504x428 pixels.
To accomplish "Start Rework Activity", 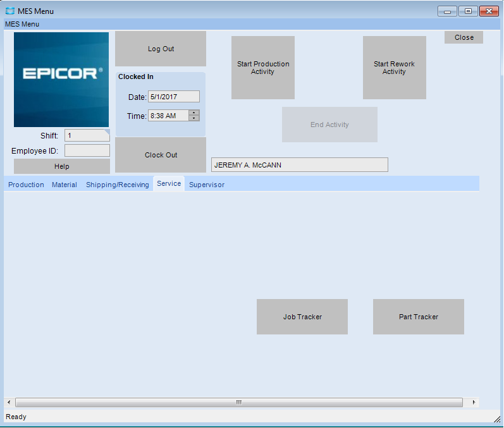I will [395, 68].
